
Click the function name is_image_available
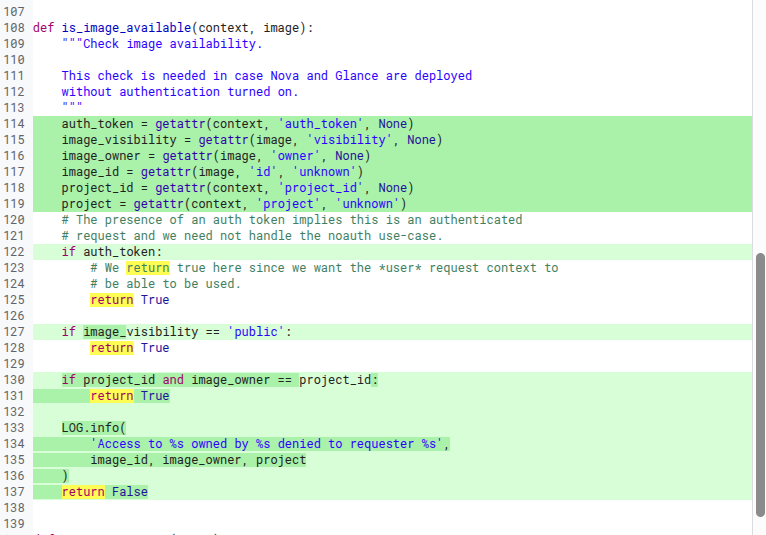pos(126,28)
